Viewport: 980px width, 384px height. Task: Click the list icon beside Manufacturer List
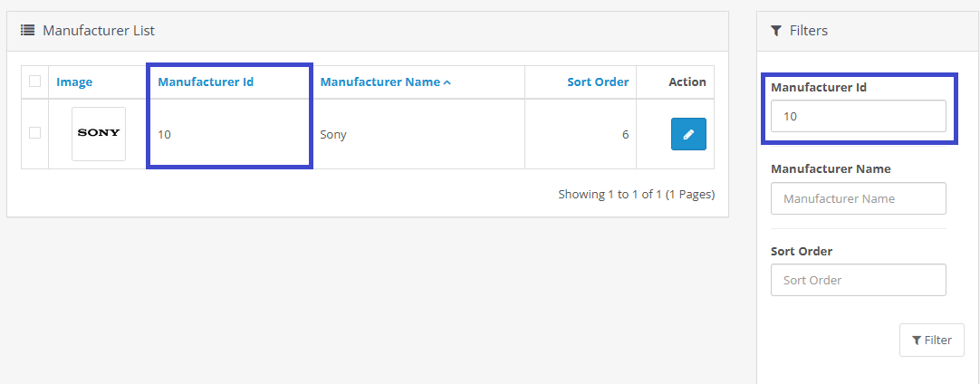tap(27, 31)
